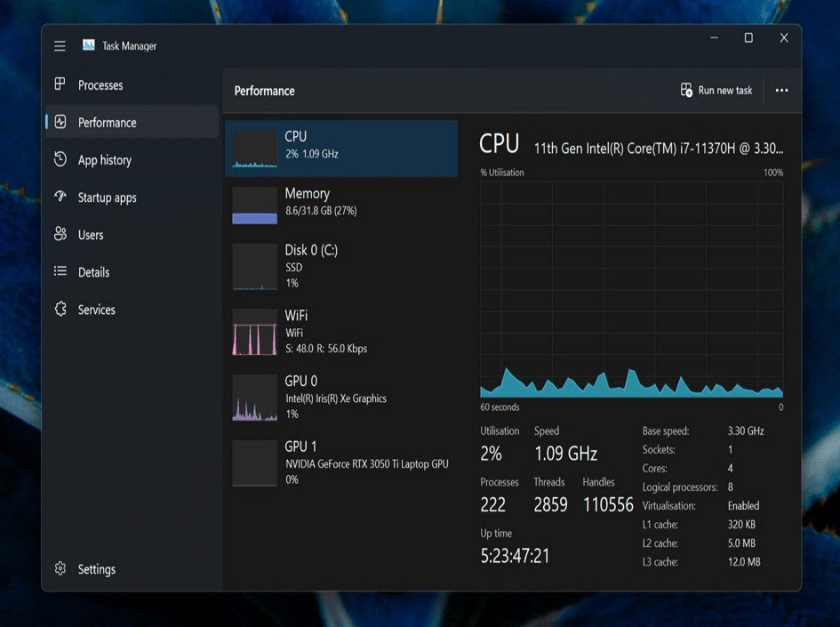The height and width of the screenshot is (627, 840).
Task: Click the Memory '8.6/31.8 GB (27%)' text
Action: point(321,211)
